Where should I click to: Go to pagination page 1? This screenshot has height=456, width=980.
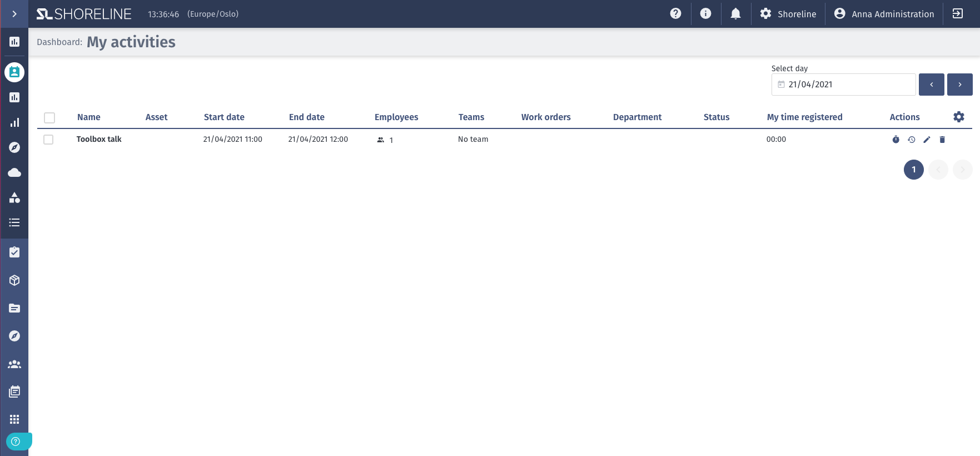click(x=914, y=170)
